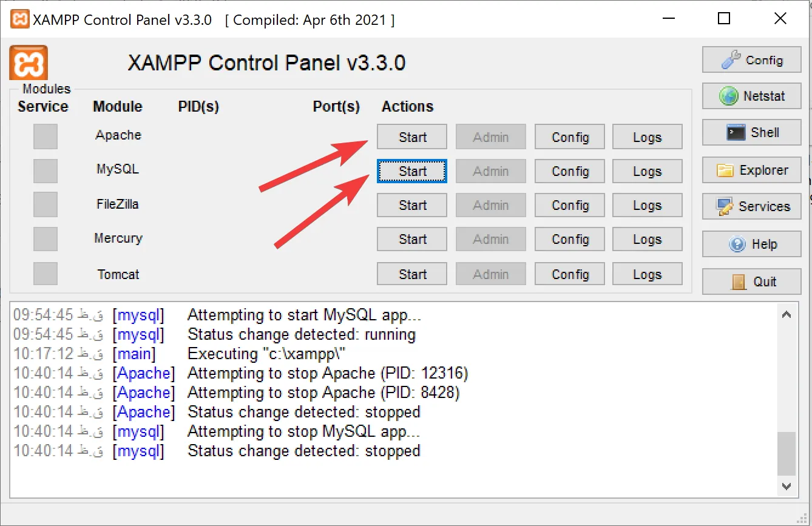The width and height of the screenshot is (812, 526).
Task: Click the "Actions" column header
Action: click(x=407, y=107)
